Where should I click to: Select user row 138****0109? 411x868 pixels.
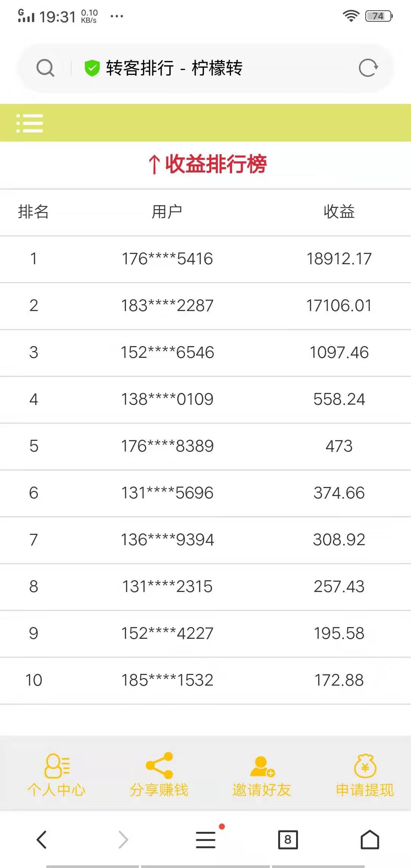pyautogui.click(x=167, y=399)
